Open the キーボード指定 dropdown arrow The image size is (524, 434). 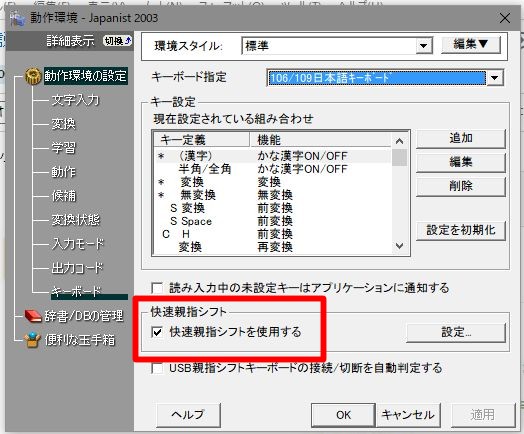[x=495, y=78]
